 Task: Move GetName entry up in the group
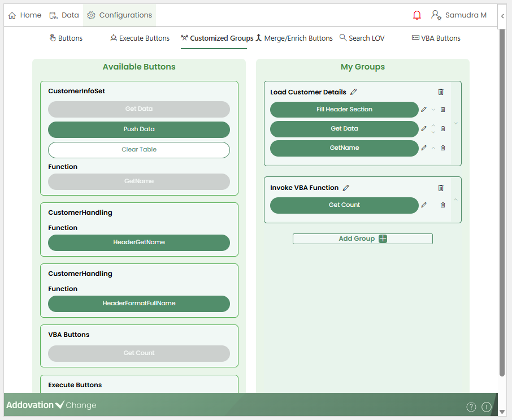433,148
